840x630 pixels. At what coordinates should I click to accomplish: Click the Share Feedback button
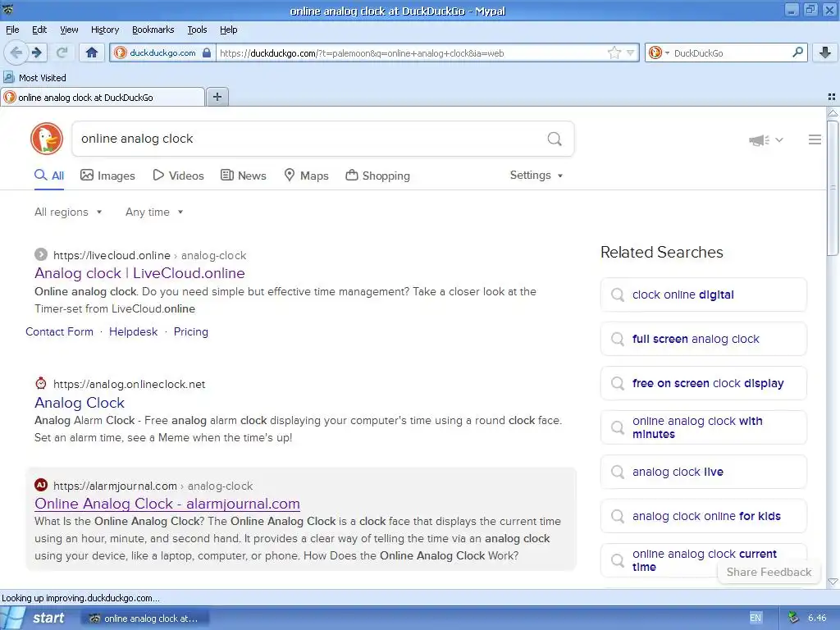pyautogui.click(x=769, y=572)
